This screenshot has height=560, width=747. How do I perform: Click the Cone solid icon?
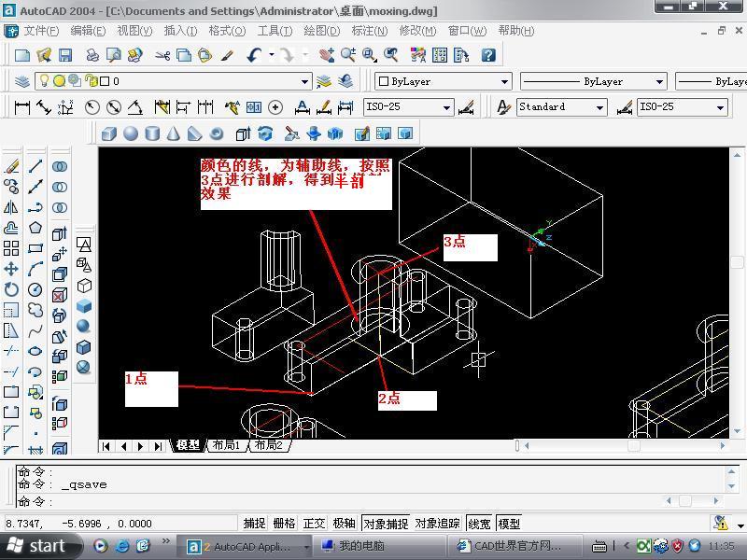tap(174, 133)
